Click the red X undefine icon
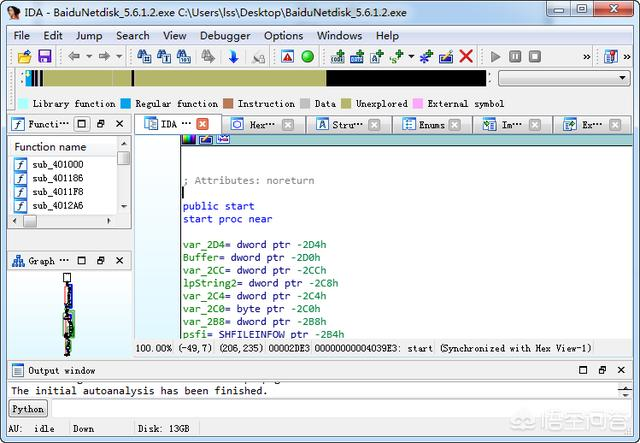The height and width of the screenshot is (443, 640). tap(466, 56)
